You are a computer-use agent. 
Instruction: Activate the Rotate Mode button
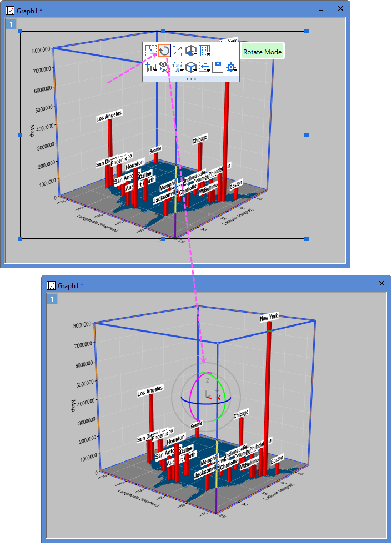(x=164, y=51)
